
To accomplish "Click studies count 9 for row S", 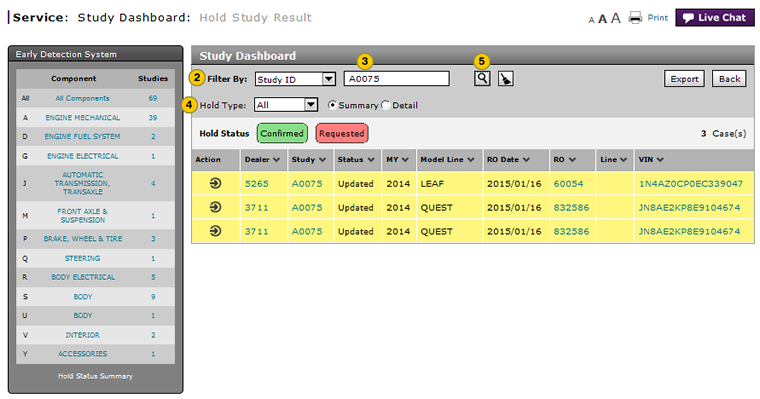I will (x=153, y=297).
